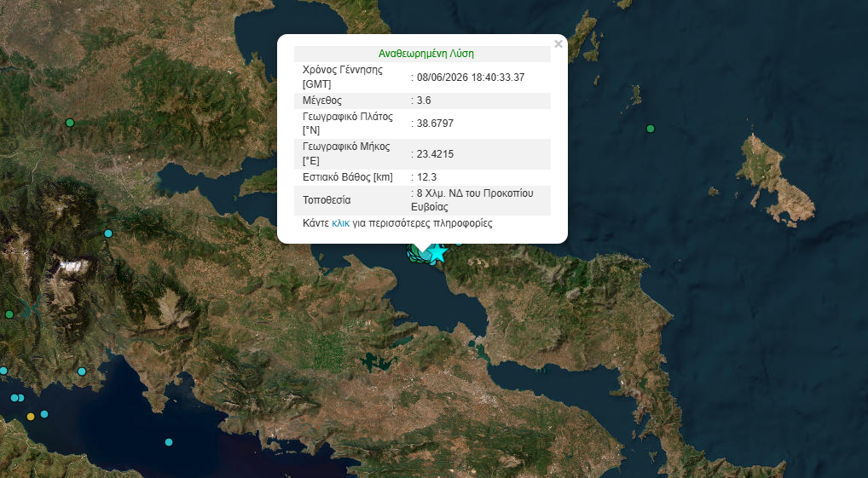Click the latitude value '38.6797'
The height and width of the screenshot is (478, 868).
point(435,124)
